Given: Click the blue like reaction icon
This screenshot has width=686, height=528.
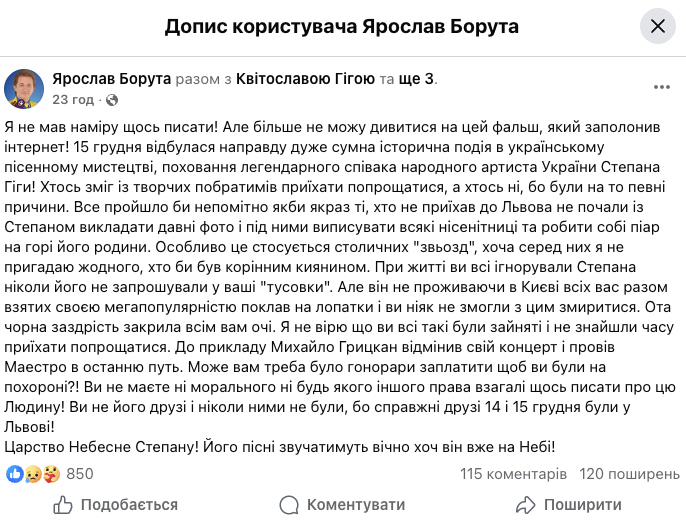Looking at the screenshot, I should pyautogui.click(x=15, y=474).
